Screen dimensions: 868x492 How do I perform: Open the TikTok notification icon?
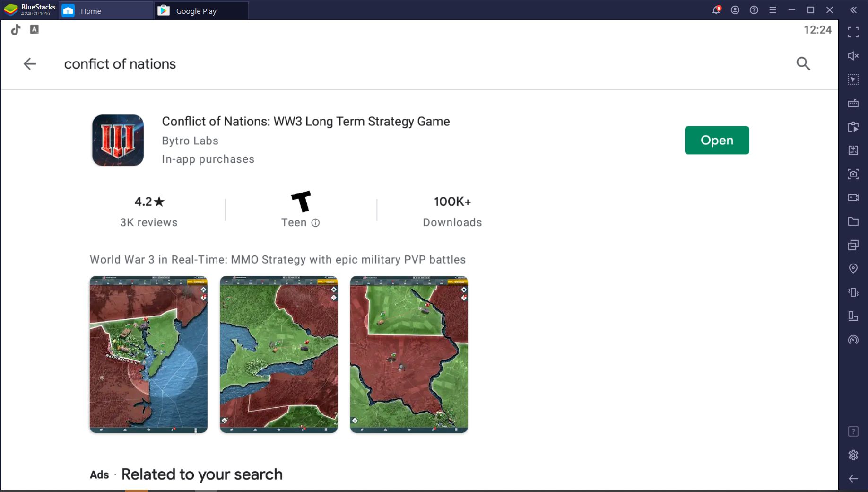coord(16,30)
